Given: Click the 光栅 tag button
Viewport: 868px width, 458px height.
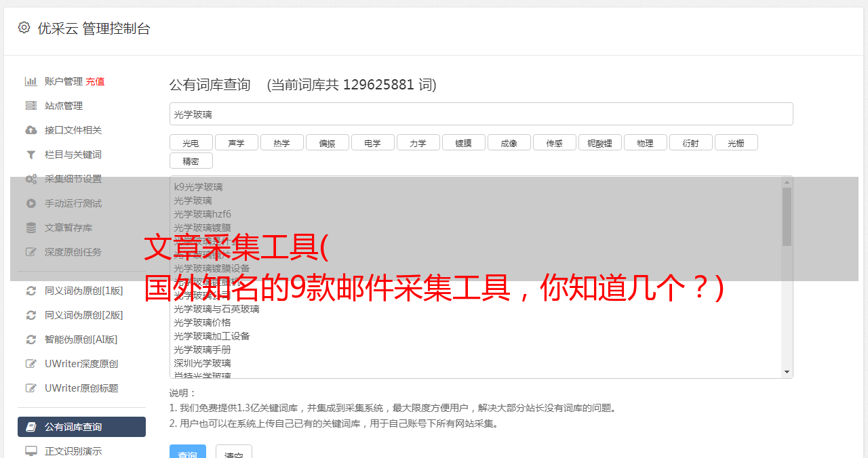Looking at the screenshot, I should point(736,142).
